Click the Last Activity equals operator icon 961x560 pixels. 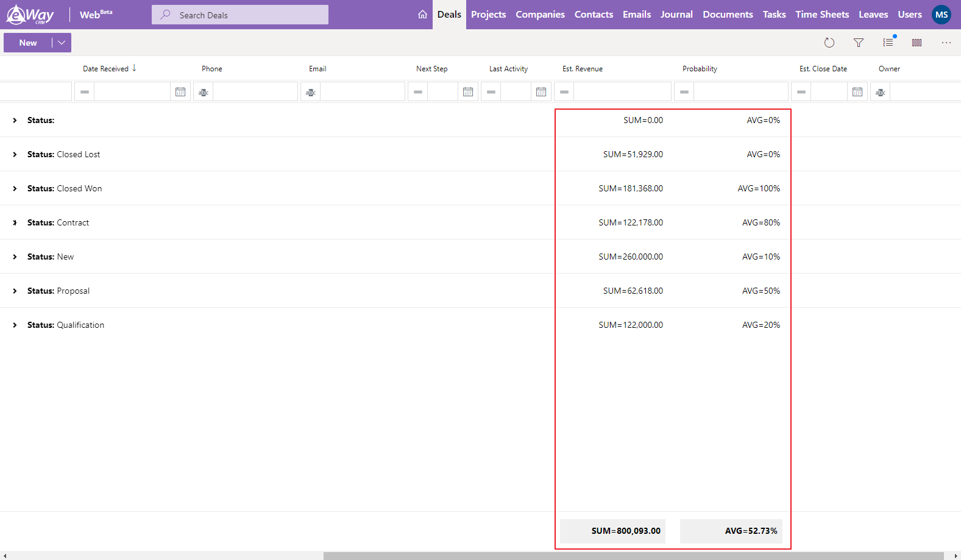click(x=491, y=92)
